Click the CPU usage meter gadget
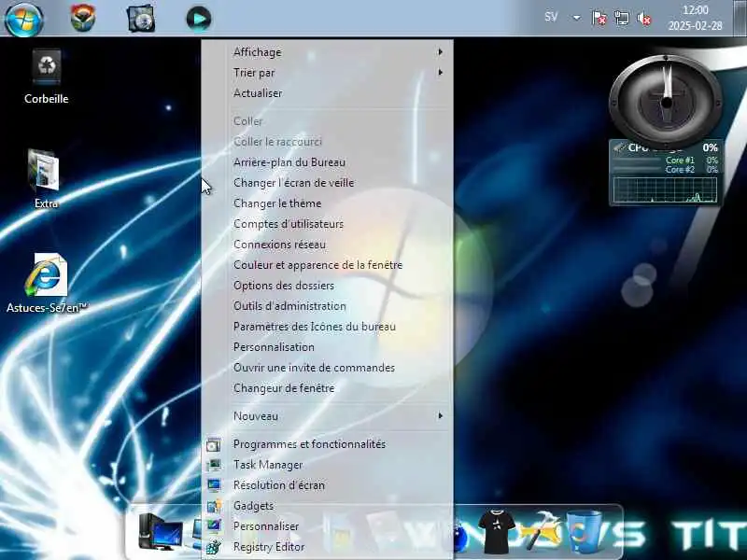This screenshot has width=747, height=560. [666, 173]
